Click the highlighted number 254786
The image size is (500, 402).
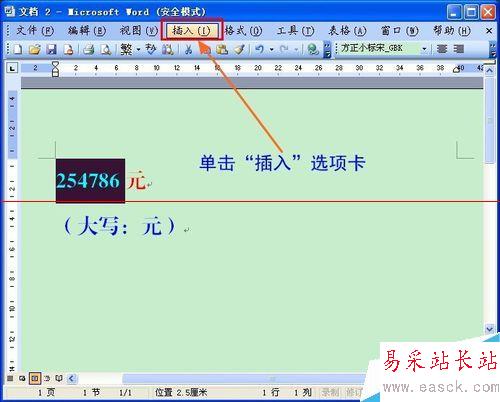point(88,181)
